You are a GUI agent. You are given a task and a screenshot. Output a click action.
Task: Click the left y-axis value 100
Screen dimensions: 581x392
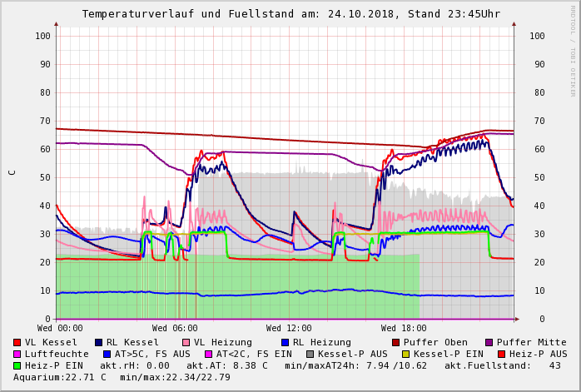coord(43,36)
